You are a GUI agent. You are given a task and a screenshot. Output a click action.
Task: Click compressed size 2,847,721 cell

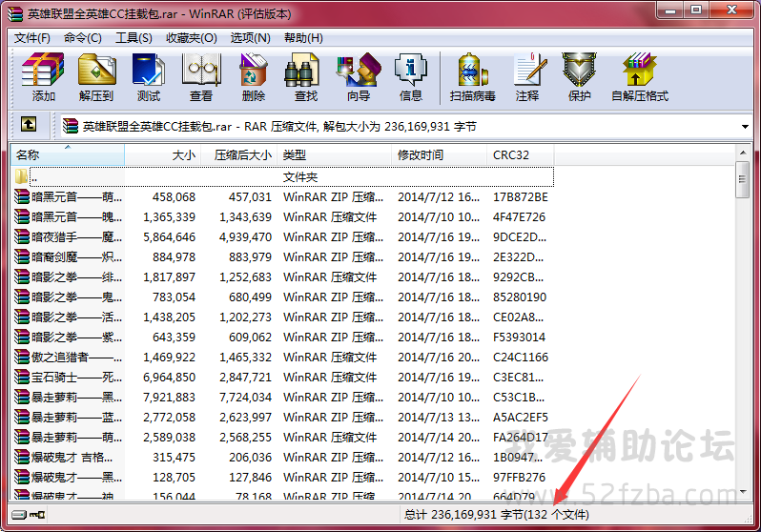[245, 378]
